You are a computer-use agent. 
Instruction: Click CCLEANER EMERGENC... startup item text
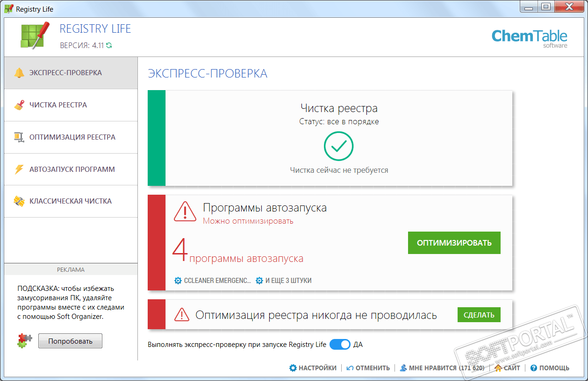point(217,281)
